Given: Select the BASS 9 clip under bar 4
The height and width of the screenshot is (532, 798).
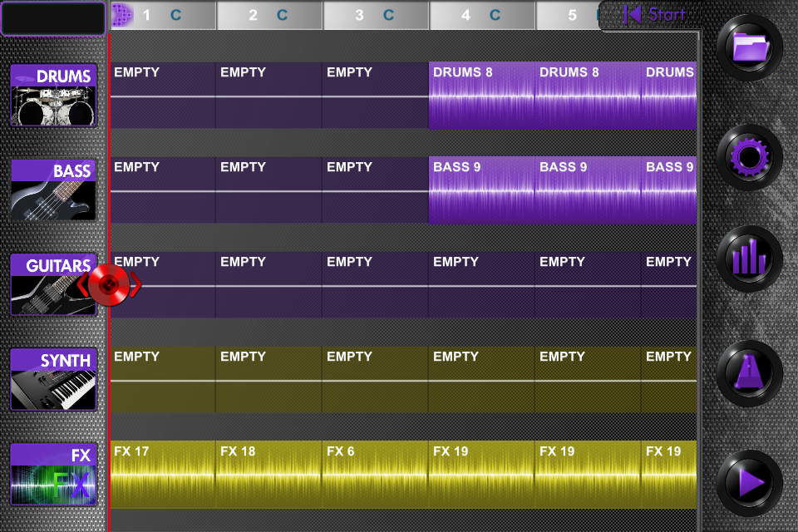Looking at the screenshot, I should 482,190.
